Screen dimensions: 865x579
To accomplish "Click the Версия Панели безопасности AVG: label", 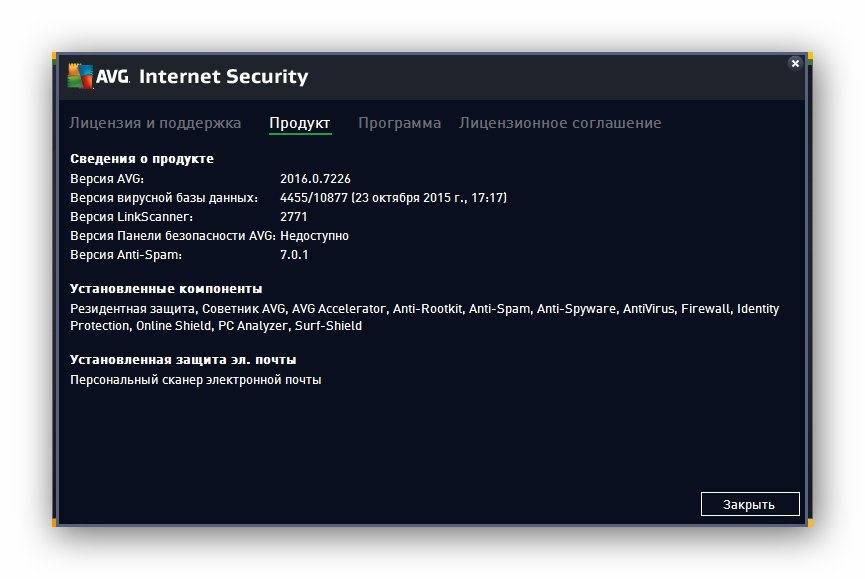I will click(173, 235).
